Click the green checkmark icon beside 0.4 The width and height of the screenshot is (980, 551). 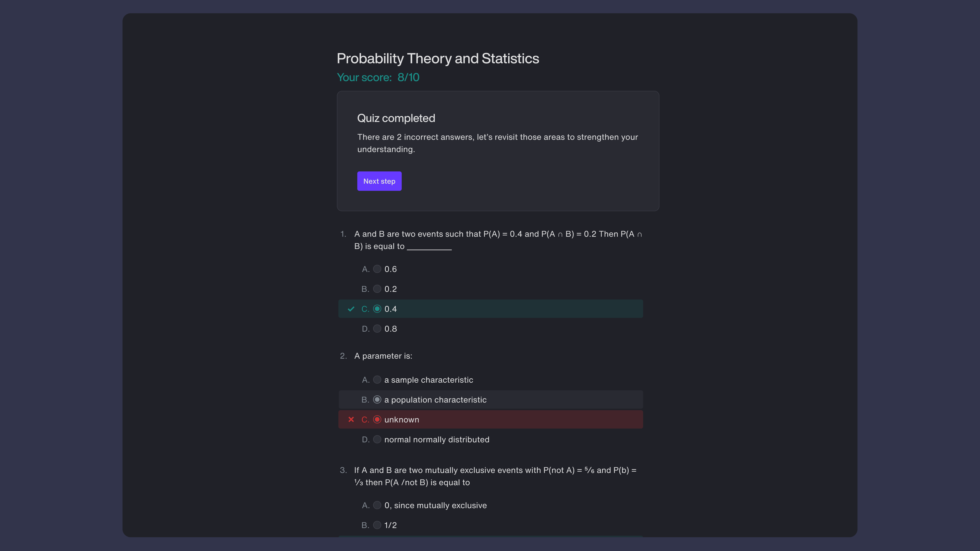coord(351,309)
